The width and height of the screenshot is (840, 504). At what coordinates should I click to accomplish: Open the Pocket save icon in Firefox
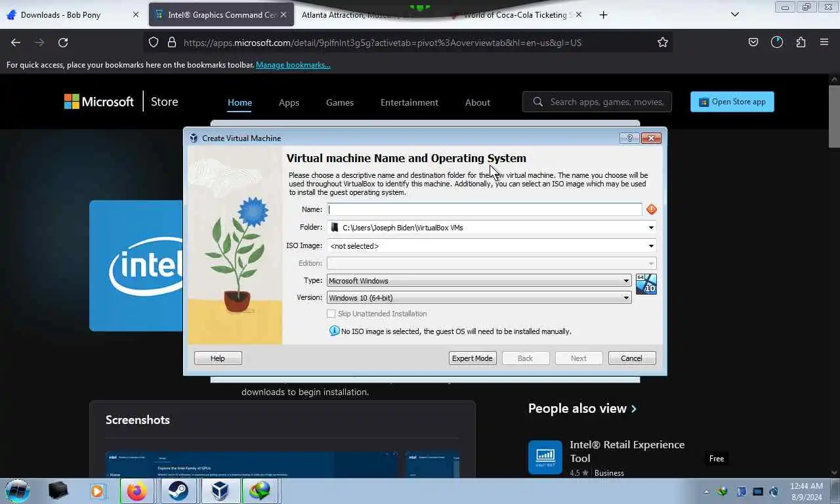coord(753,42)
